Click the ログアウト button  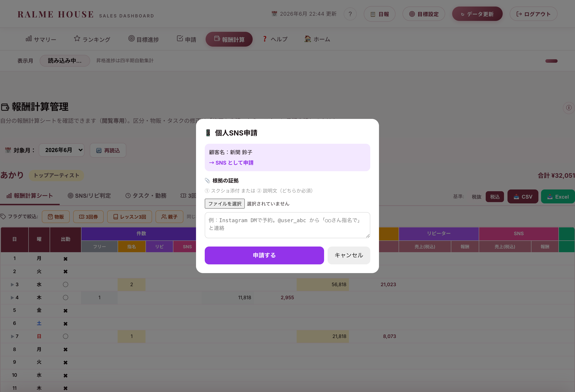(x=533, y=14)
